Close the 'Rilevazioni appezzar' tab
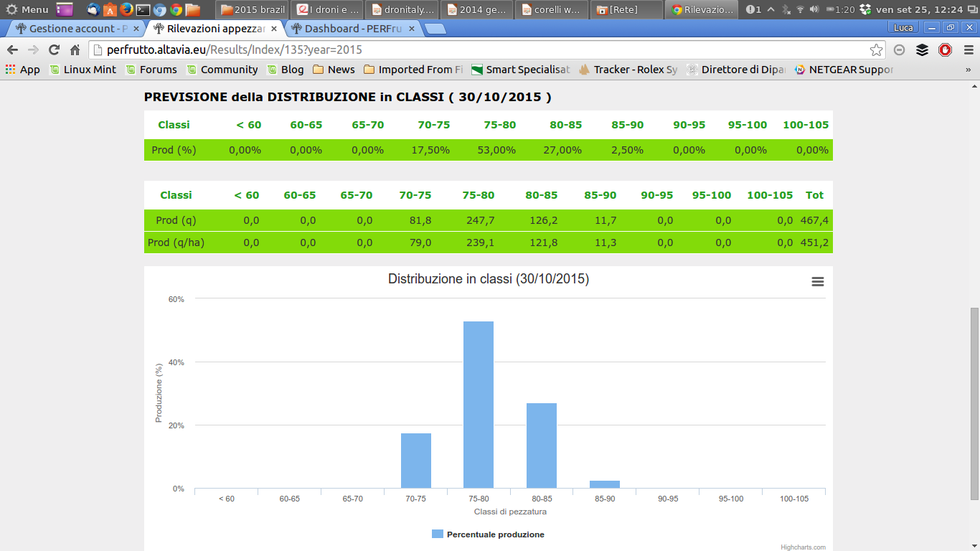 tap(273, 29)
